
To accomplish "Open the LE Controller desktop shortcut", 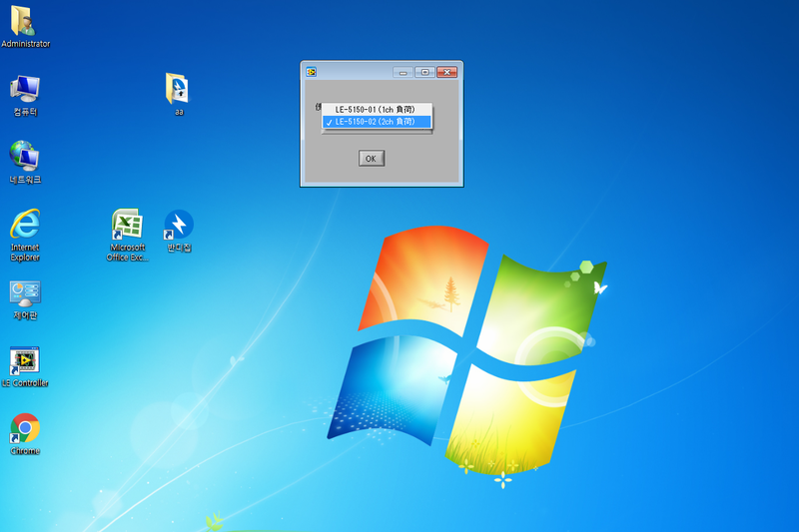I will 25,361.
